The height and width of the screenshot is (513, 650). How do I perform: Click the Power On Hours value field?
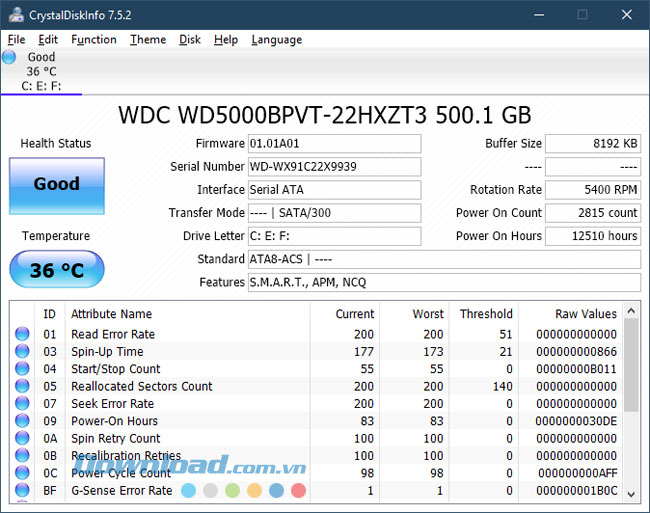[593, 237]
